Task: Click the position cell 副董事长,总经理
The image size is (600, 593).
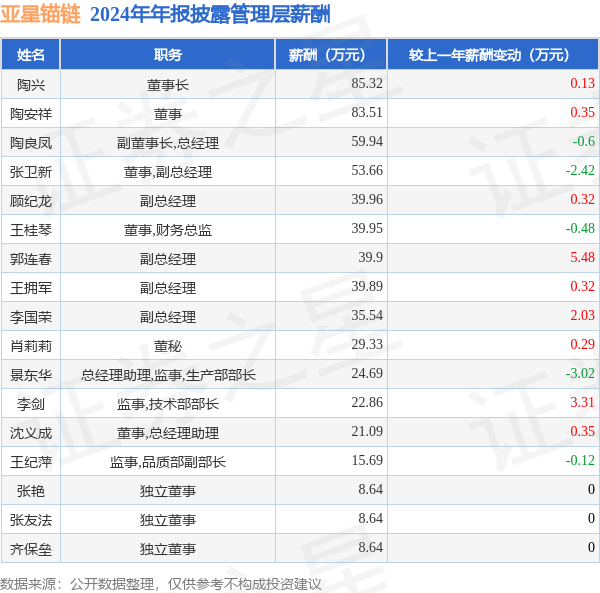Action: point(168,143)
